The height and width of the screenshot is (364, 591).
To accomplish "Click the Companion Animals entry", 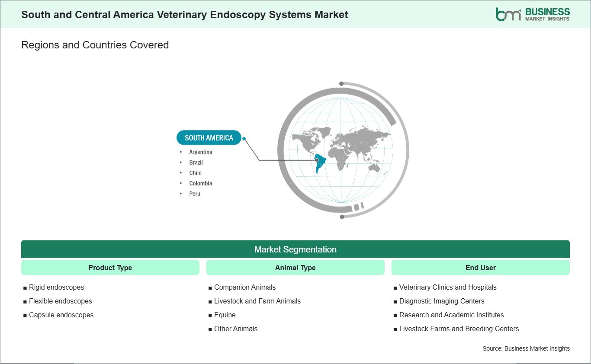I will pos(242,287).
